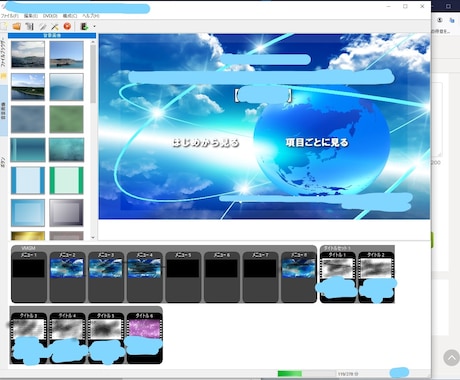Open settings via the crossed tools icon
Image resolution: width=460 pixels, height=380 pixels.
click(x=55, y=26)
